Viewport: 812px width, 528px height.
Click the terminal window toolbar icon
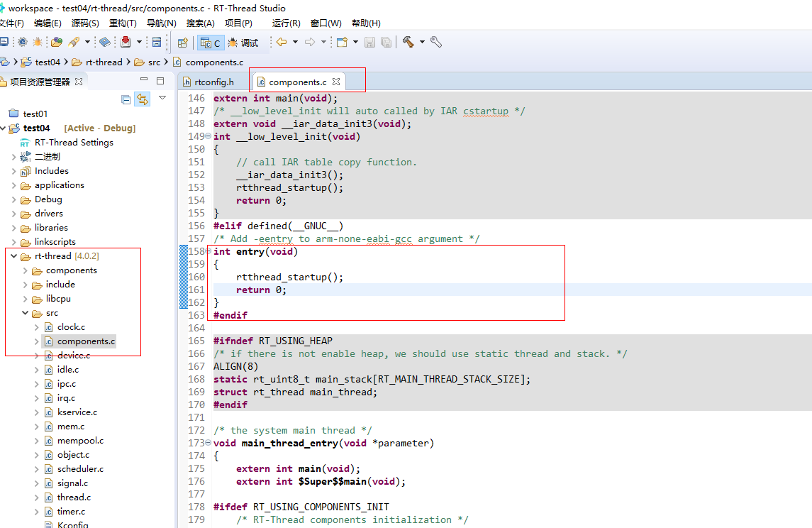[x=157, y=42]
